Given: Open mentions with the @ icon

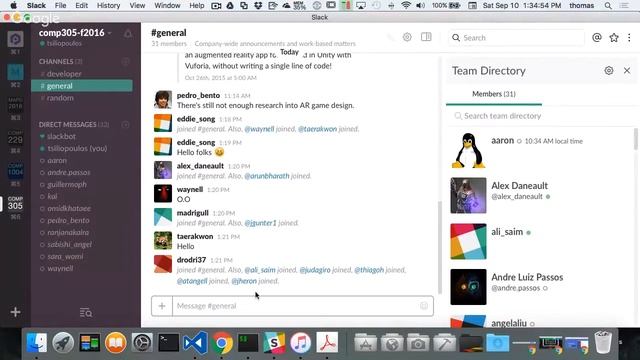Looking at the screenshot, I should [x=597, y=38].
